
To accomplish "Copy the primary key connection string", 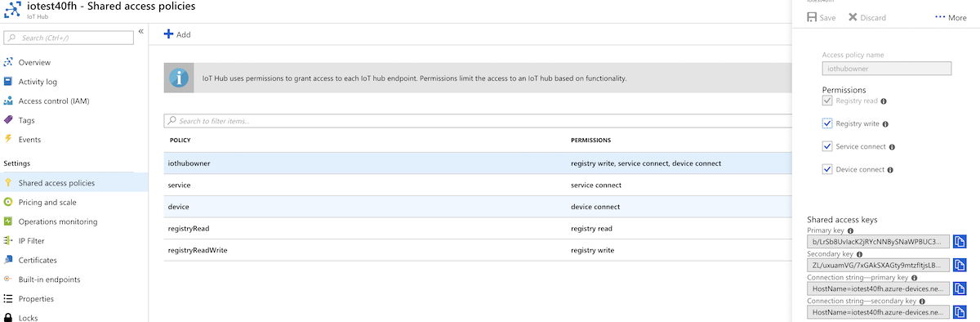I will point(960,288).
